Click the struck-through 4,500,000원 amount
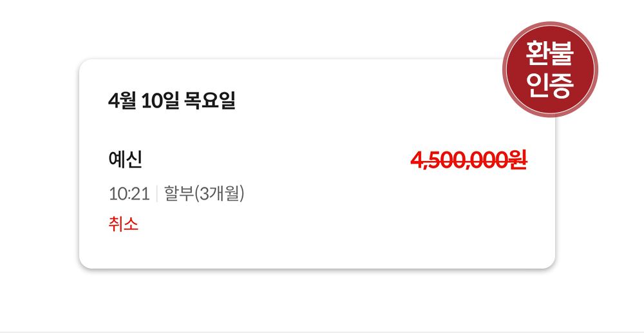 pos(469,160)
